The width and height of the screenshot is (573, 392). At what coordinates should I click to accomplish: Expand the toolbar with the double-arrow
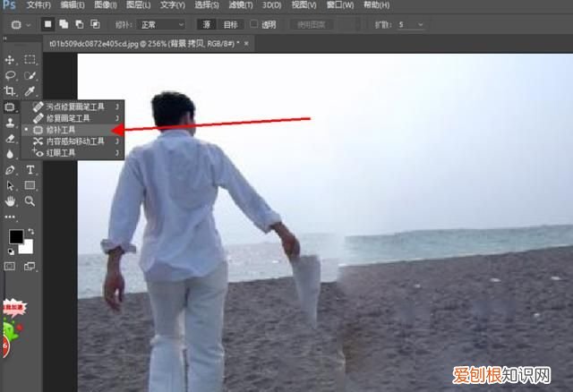coord(4,38)
